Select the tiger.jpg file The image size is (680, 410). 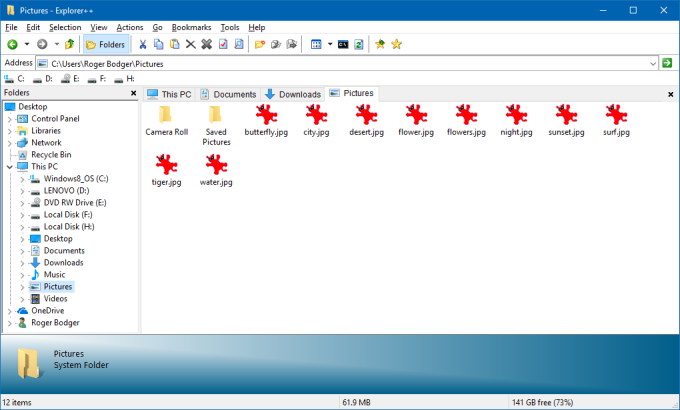(x=167, y=171)
